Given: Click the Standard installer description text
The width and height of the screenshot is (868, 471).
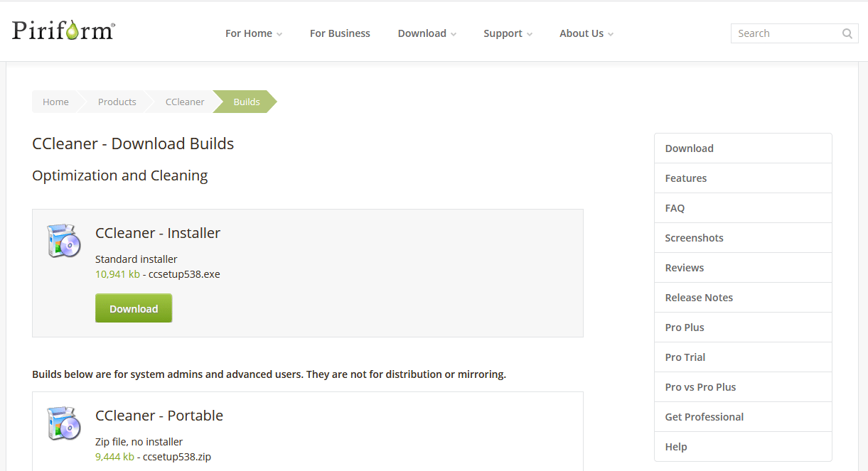Looking at the screenshot, I should tap(136, 259).
